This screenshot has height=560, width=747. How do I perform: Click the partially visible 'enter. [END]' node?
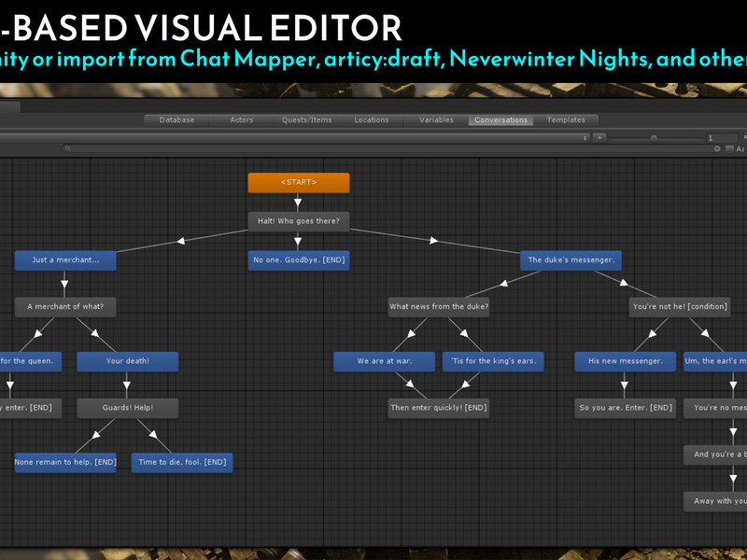31,409
